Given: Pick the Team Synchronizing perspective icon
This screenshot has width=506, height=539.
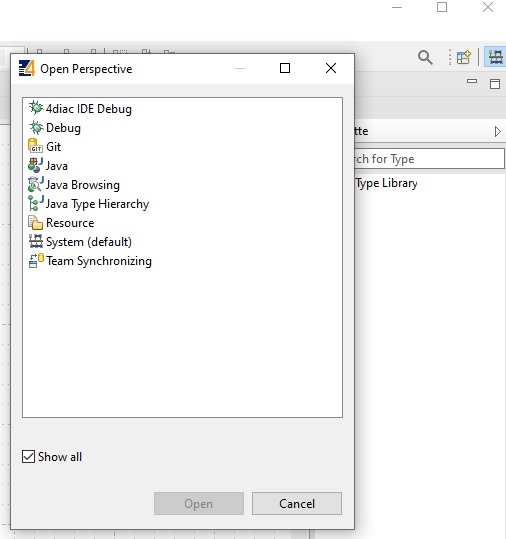Looking at the screenshot, I should (x=36, y=261).
